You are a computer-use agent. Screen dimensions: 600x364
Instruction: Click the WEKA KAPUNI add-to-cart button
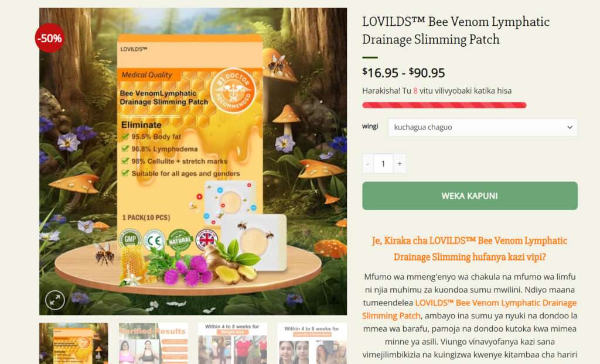coord(470,196)
